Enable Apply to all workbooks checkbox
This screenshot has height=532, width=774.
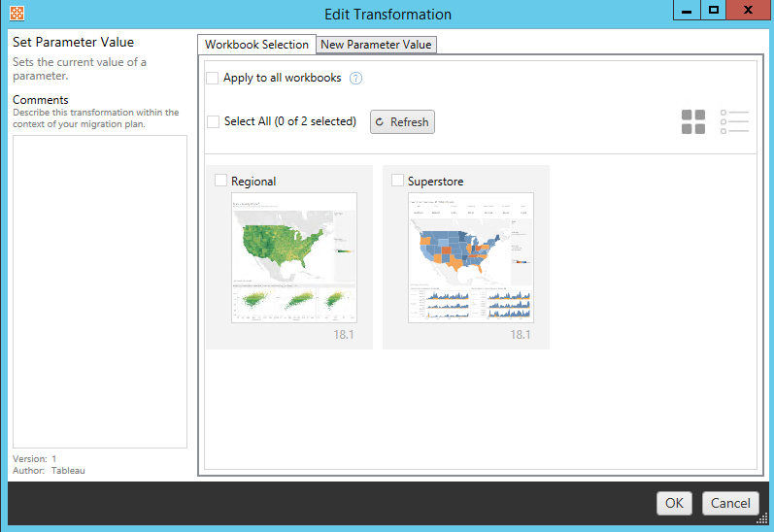213,79
